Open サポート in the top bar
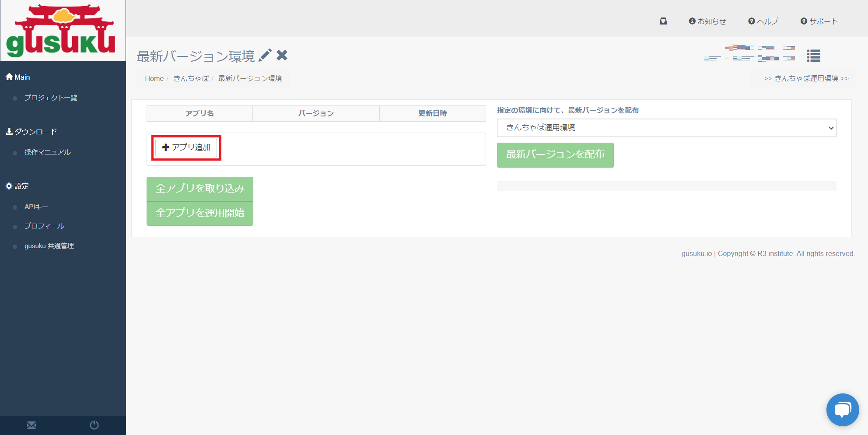The image size is (868, 435). pyautogui.click(x=819, y=21)
